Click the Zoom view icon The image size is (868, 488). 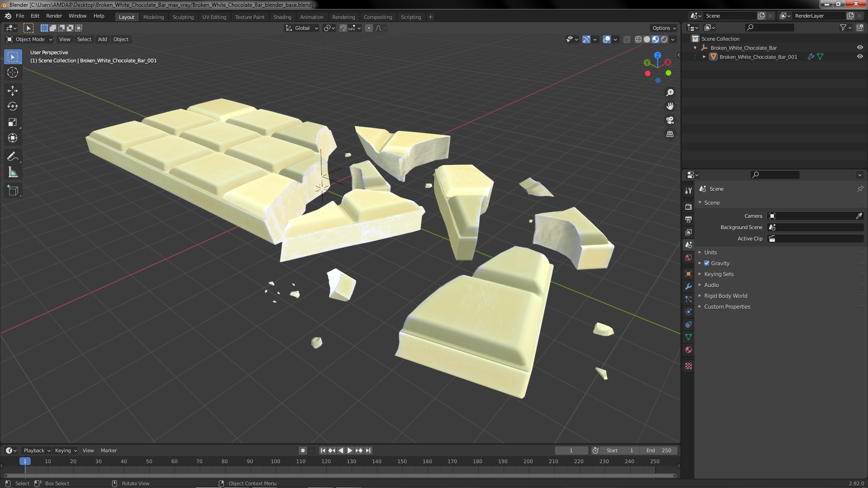pos(670,93)
